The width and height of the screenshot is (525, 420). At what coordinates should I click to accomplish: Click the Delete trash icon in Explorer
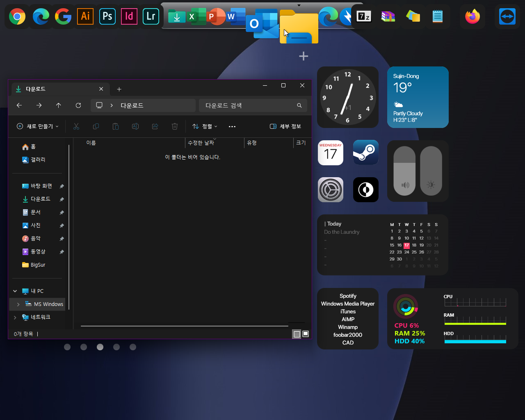click(x=175, y=126)
